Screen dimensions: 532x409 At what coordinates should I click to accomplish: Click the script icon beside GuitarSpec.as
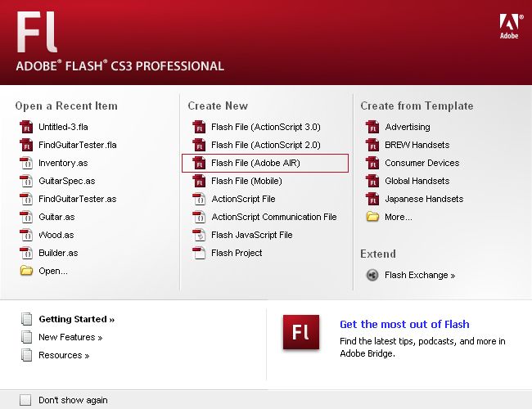coord(26,181)
